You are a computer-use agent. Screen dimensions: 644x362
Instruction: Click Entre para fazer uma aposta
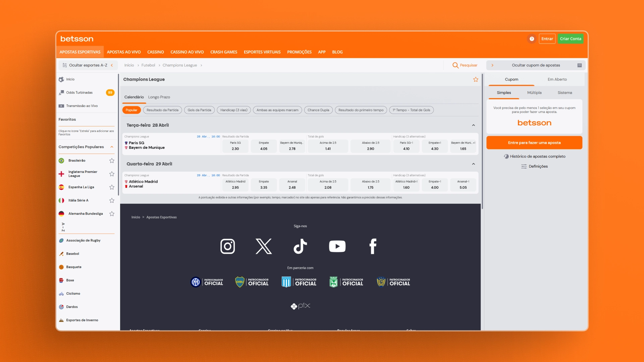click(x=534, y=143)
